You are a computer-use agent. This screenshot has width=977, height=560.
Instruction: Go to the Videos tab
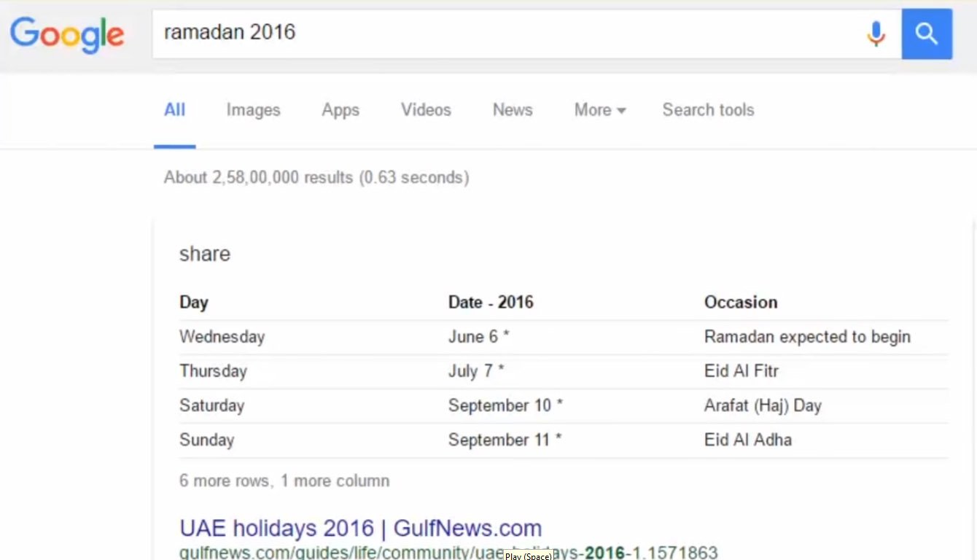coord(426,110)
